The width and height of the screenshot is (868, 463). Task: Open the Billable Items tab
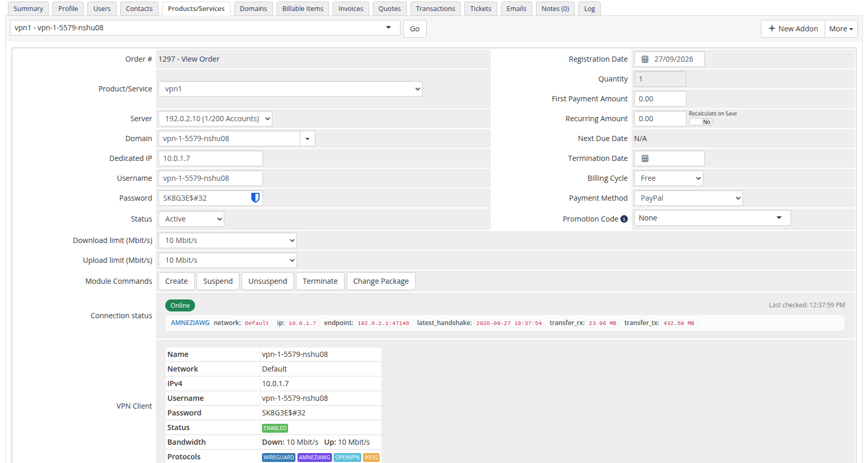pyautogui.click(x=303, y=9)
